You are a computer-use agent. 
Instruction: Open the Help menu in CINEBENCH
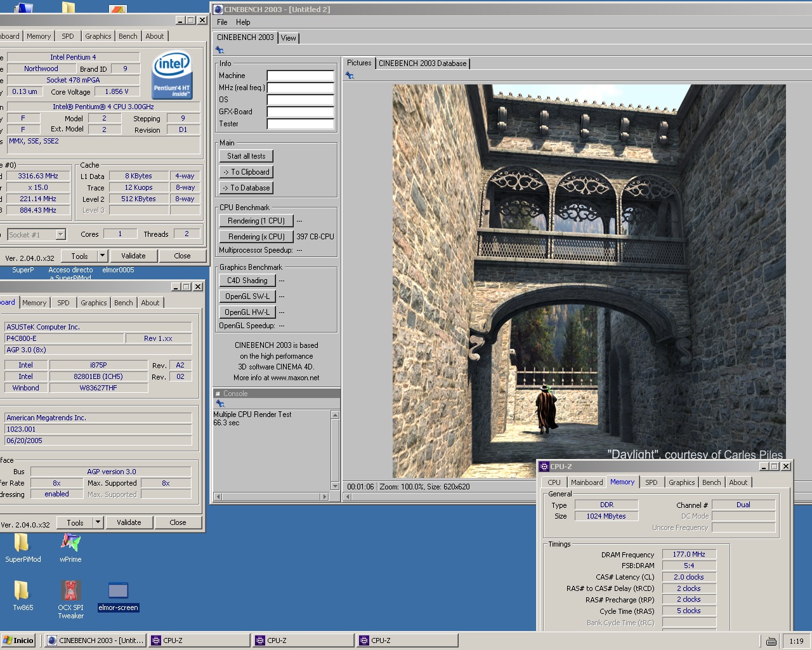pos(243,22)
